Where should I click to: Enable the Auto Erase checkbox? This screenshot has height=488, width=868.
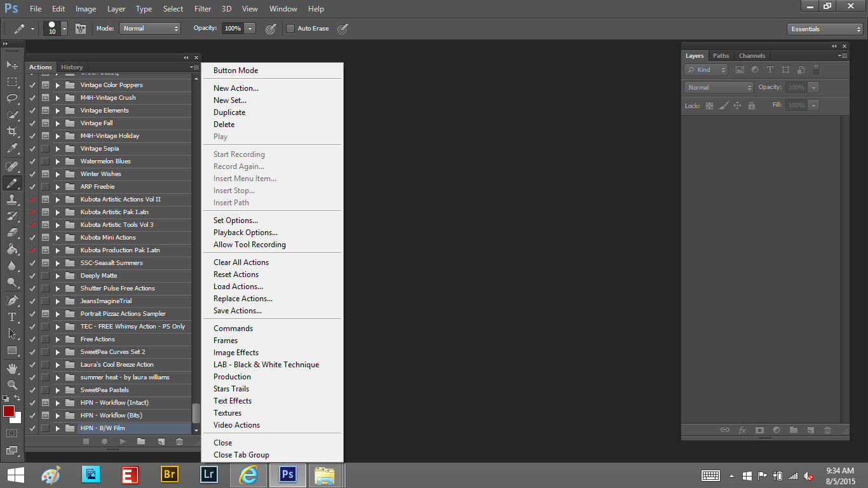coord(290,29)
